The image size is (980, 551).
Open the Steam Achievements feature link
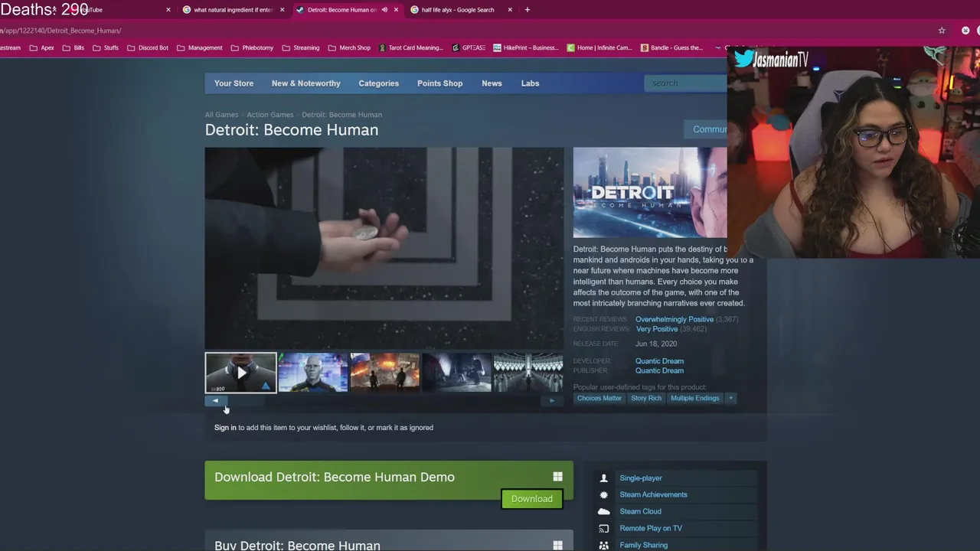click(653, 495)
